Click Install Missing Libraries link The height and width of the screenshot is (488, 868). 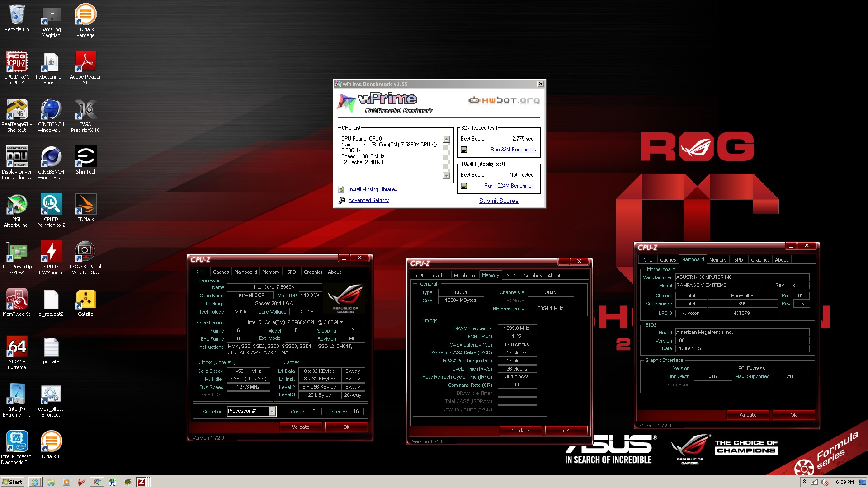click(373, 189)
